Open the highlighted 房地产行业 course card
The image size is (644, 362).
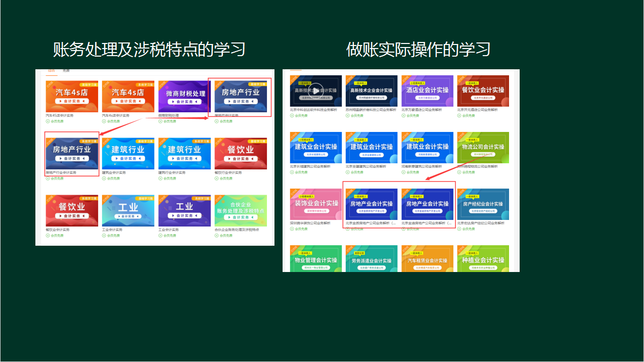[x=240, y=96]
